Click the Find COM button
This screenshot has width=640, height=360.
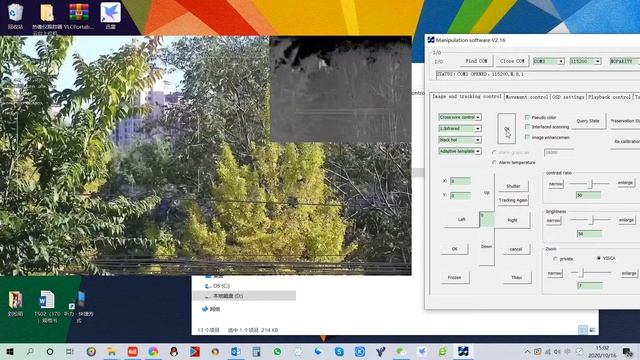click(x=476, y=61)
